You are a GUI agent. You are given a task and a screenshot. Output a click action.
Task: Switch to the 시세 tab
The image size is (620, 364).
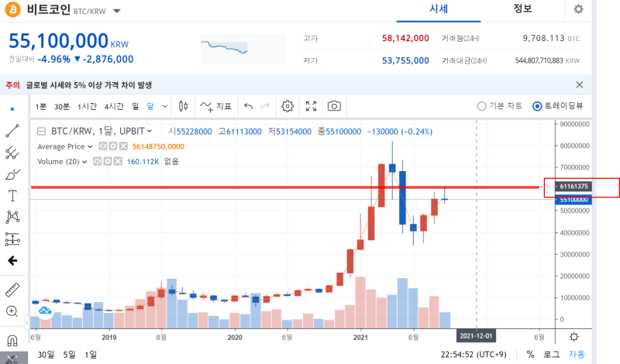(439, 9)
